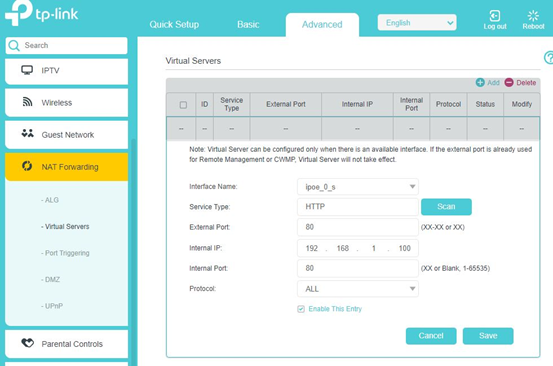Click the Protocol column header
This screenshot has height=366, width=553.
click(x=448, y=104)
